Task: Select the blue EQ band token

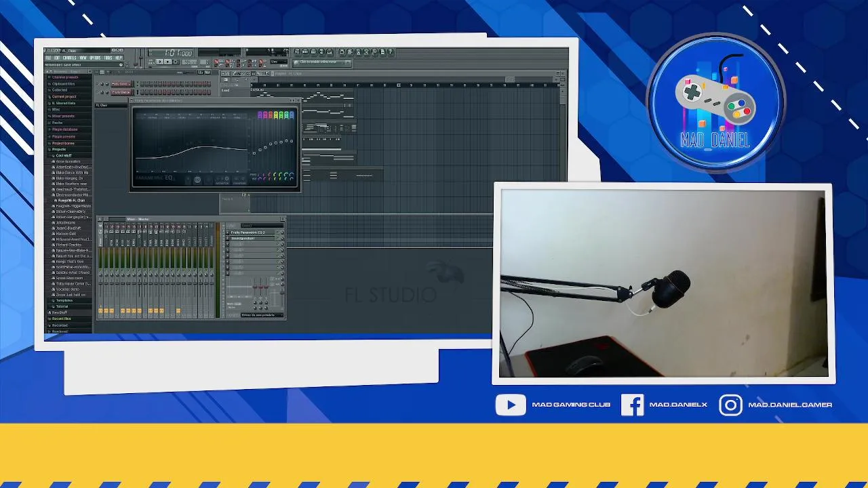Action: 292,115
